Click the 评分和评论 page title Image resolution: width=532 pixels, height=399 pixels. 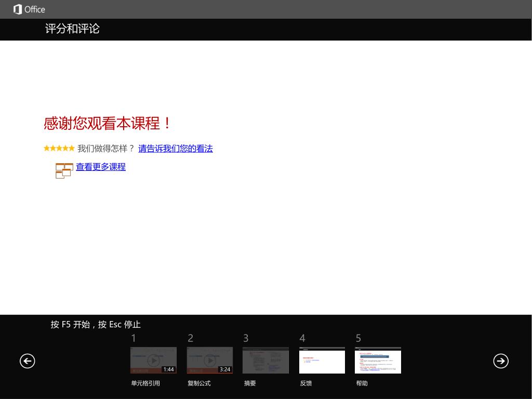(72, 29)
